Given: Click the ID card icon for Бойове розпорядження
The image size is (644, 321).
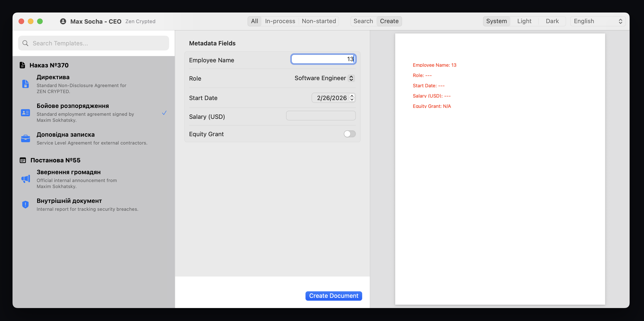Looking at the screenshot, I should point(25,113).
